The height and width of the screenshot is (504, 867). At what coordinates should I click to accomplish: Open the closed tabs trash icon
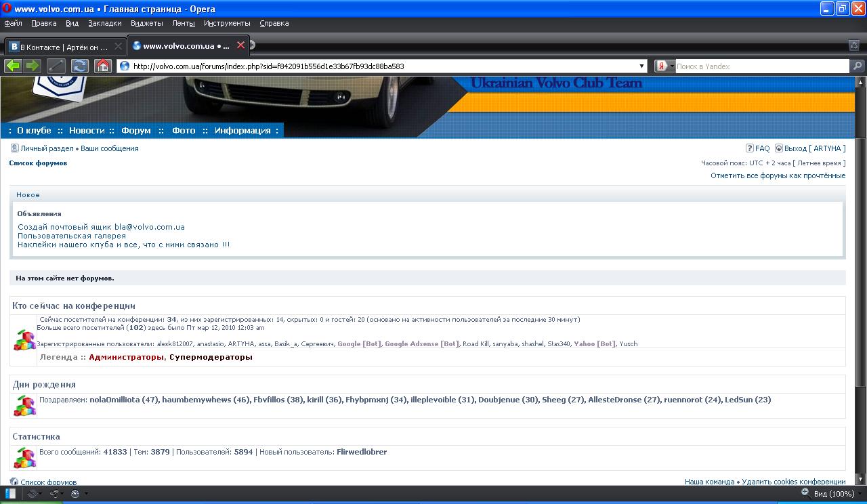point(854,45)
